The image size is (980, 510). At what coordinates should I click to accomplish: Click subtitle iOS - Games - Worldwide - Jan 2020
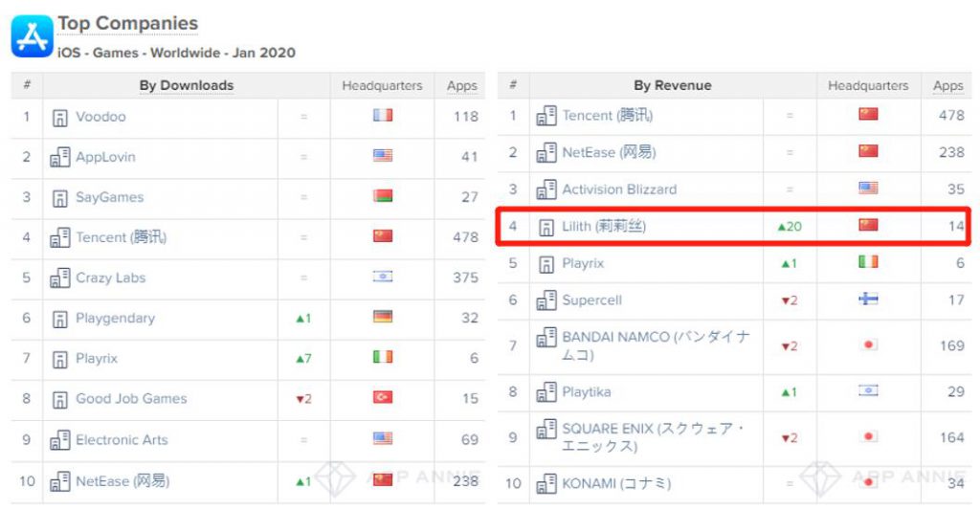click(176, 53)
